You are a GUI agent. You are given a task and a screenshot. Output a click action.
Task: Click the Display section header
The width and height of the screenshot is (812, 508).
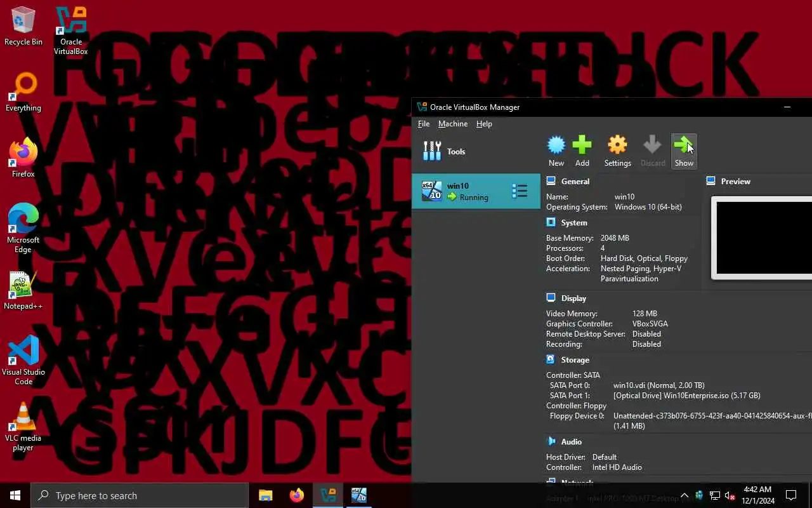[573, 298]
